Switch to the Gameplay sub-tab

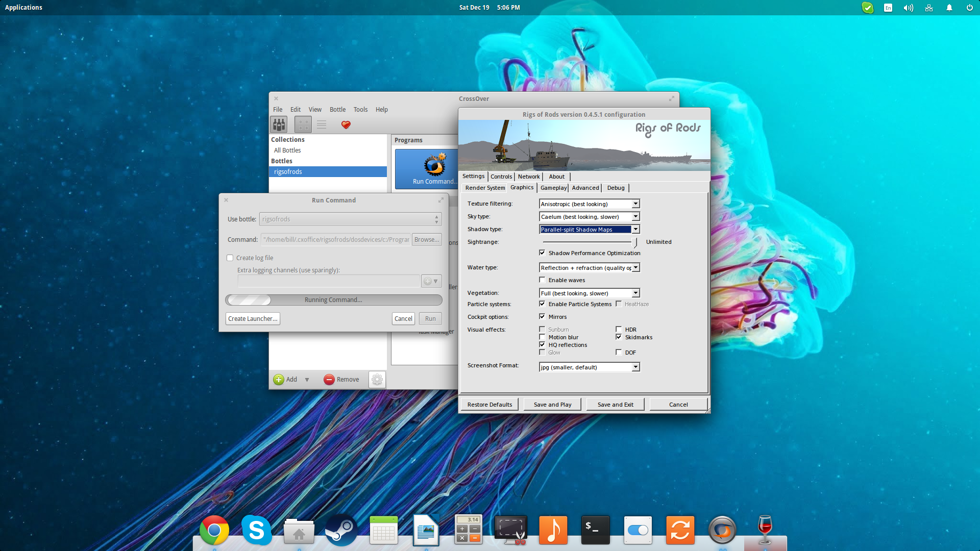click(x=553, y=188)
